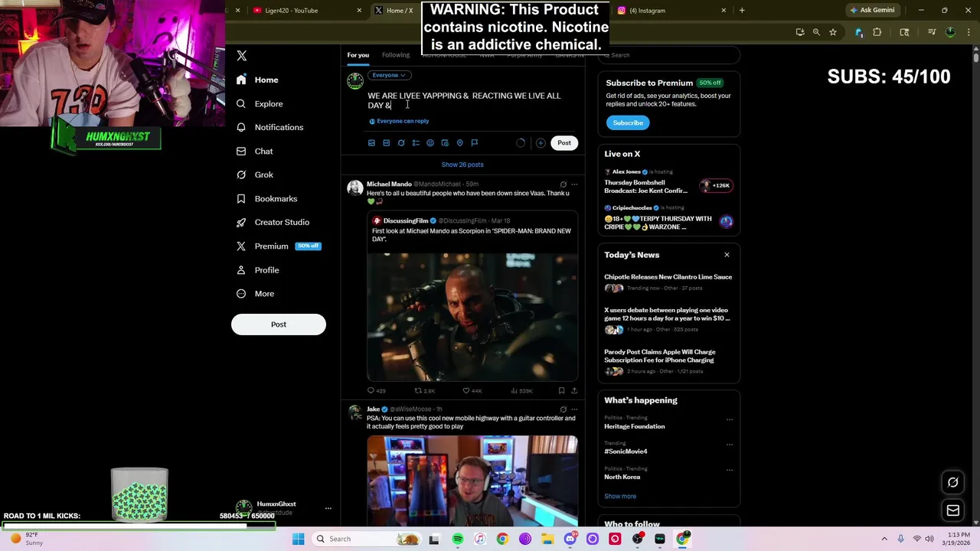Click the Ask Gemini button
Image resolution: width=980 pixels, height=551 pixels.
(871, 10)
